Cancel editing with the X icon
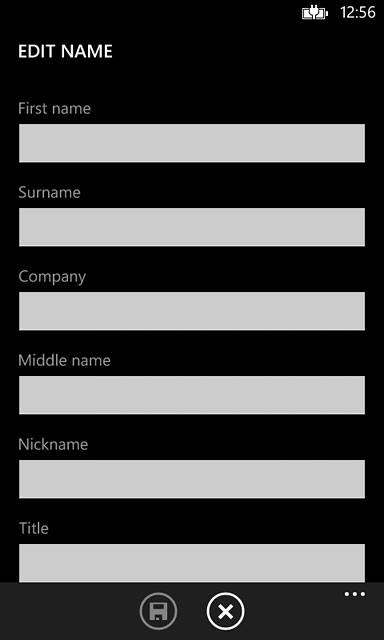 (225, 611)
